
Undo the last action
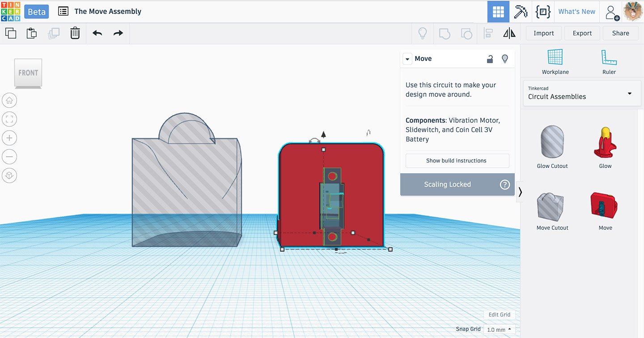coord(97,33)
